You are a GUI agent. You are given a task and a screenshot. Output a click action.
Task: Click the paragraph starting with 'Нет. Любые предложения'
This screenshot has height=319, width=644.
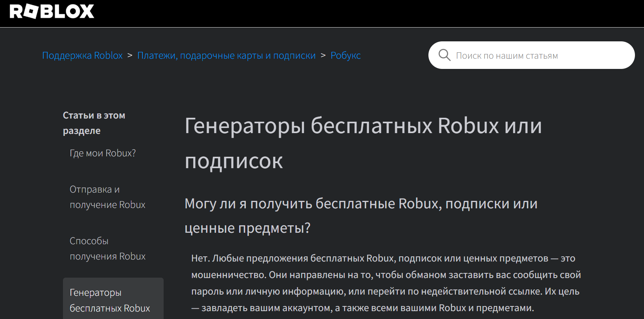tap(386, 283)
